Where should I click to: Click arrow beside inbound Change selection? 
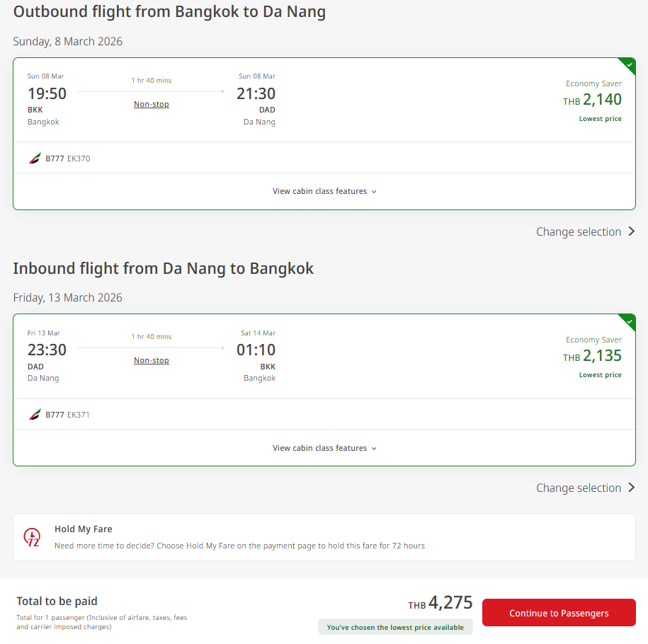(x=632, y=488)
